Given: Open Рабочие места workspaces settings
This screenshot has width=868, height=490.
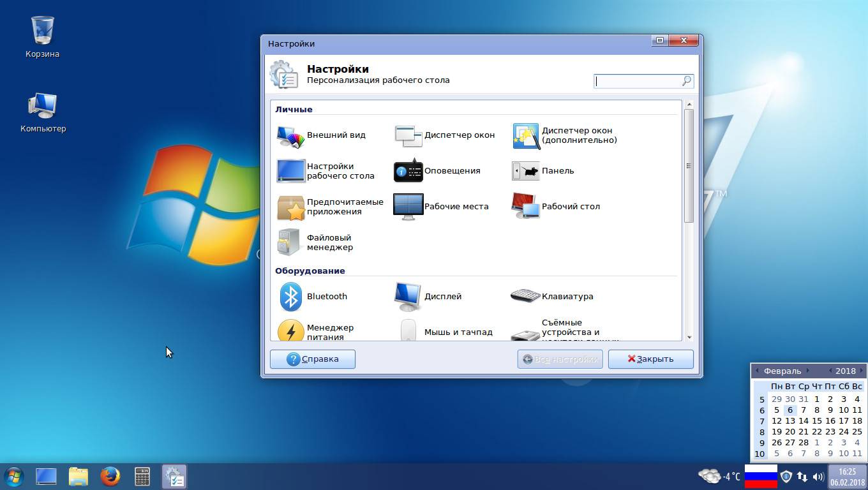Looking at the screenshot, I should pos(441,207).
